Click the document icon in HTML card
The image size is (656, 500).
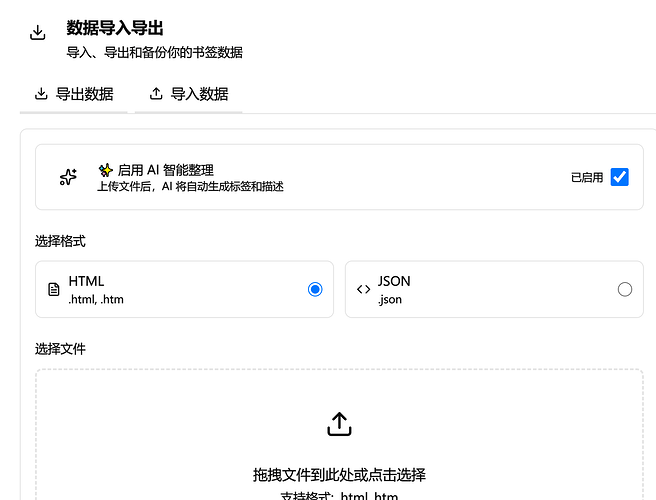(x=54, y=289)
